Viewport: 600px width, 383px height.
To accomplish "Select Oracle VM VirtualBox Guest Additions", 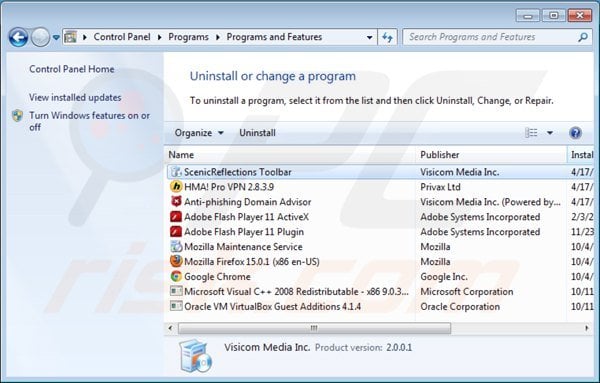I will 380,306.
